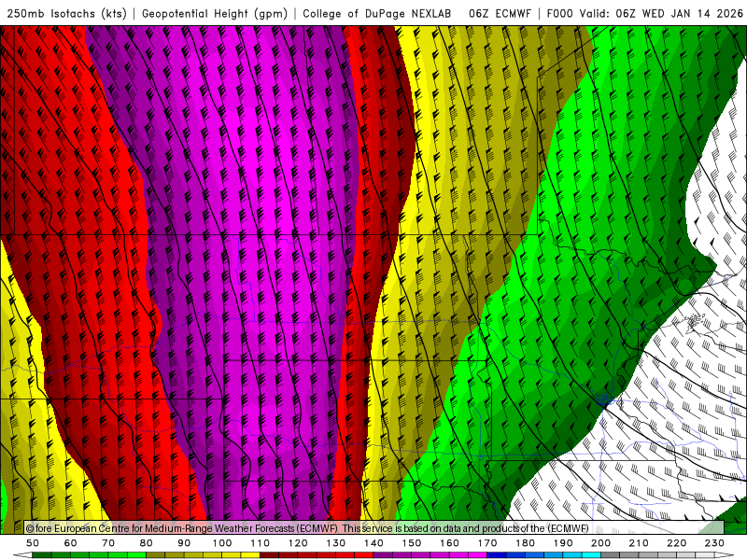Click the '210' value on the color scale
The image size is (747, 560).
pyautogui.click(x=639, y=543)
